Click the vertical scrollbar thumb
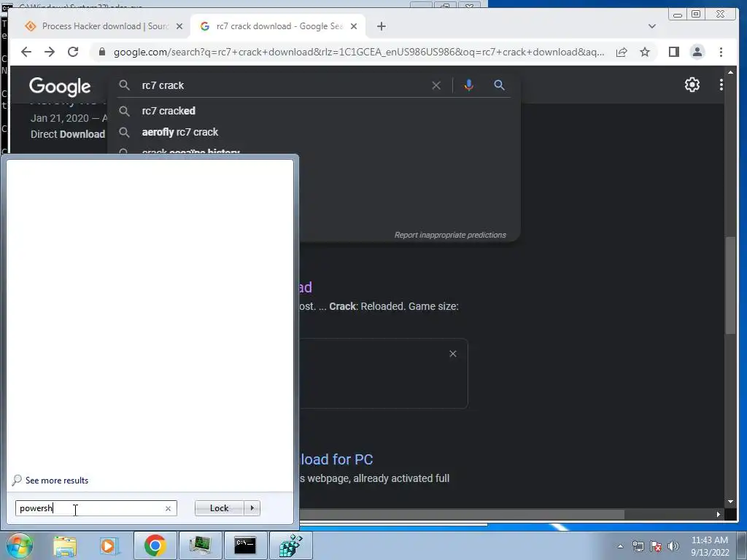The height and width of the screenshot is (560, 747). 730,285
